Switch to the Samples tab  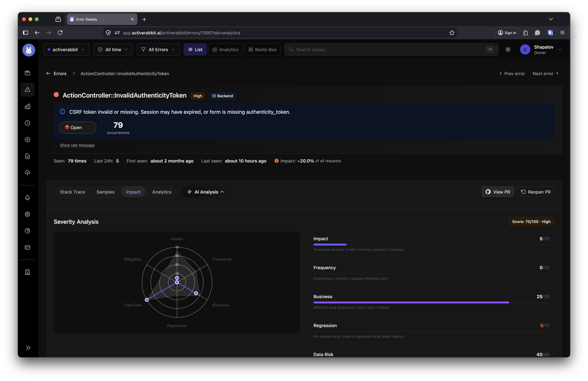click(x=105, y=192)
